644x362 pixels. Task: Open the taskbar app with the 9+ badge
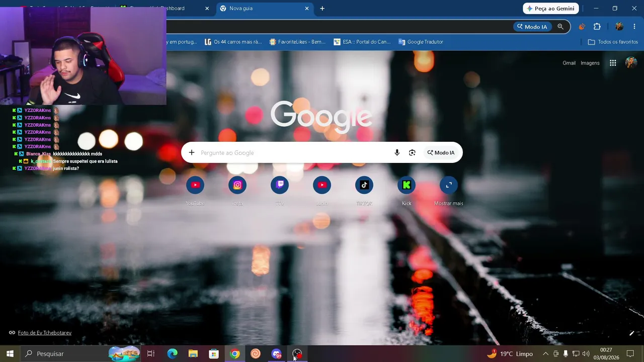276,354
